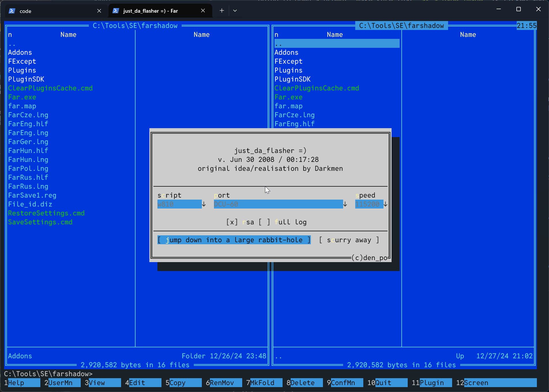Select FarHun.lng in left panel
This screenshot has height=392, width=549.
[x=28, y=160]
